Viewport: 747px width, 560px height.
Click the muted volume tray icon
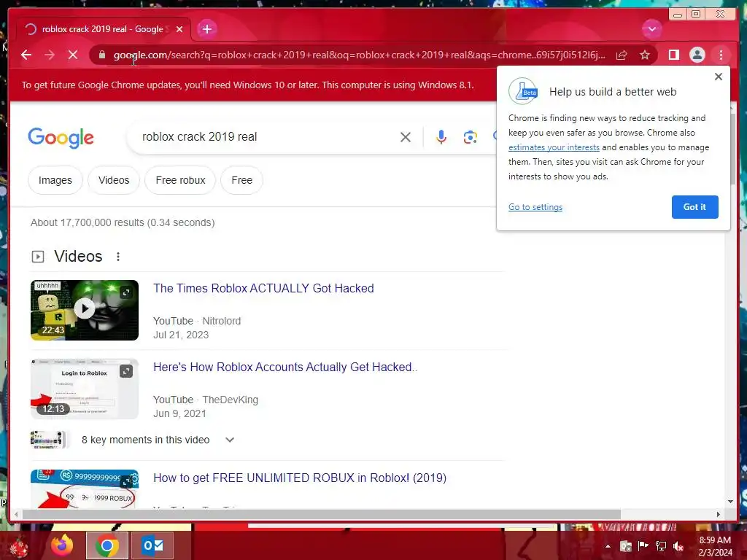(678, 546)
